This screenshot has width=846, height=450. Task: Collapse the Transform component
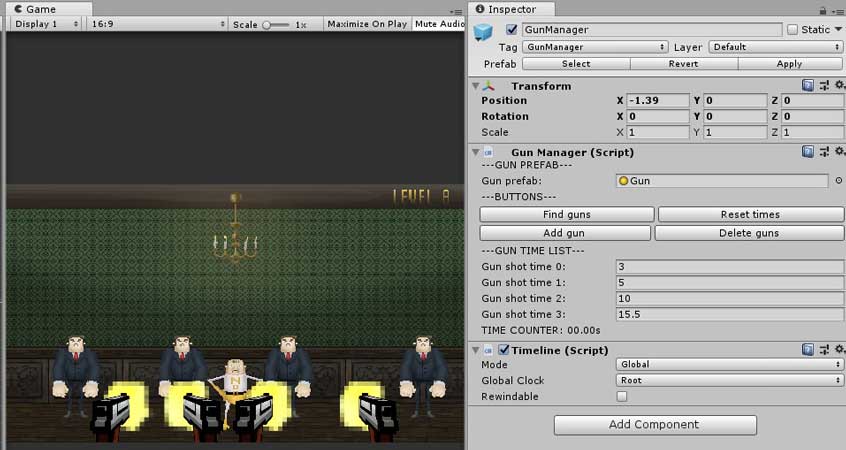coord(475,86)
